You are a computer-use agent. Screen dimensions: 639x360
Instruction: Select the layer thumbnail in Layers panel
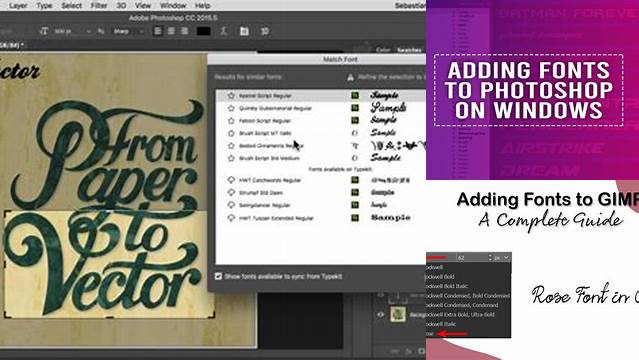click(398, 314)
